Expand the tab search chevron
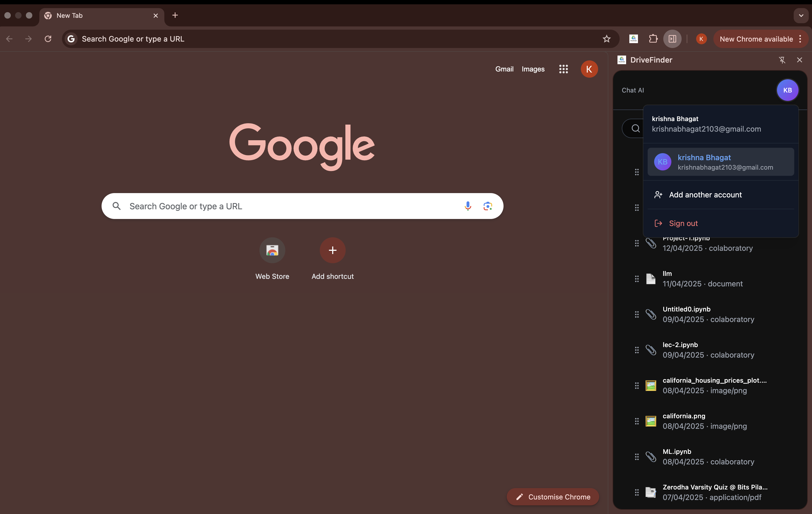Screen dimensions: 812x514 801,16
